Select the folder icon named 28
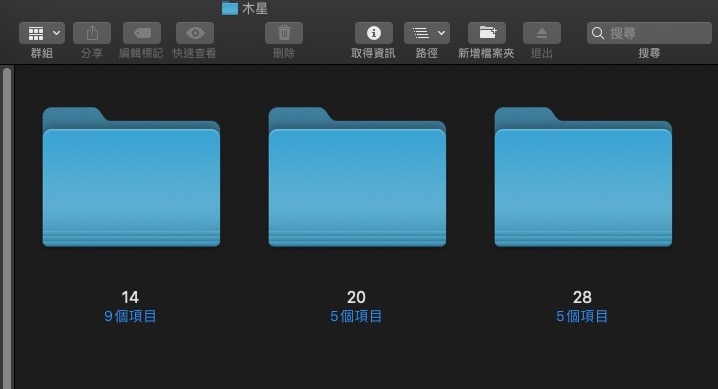This screenshot has height=389, width=718. pyautogui.click(x=583, y=177)
